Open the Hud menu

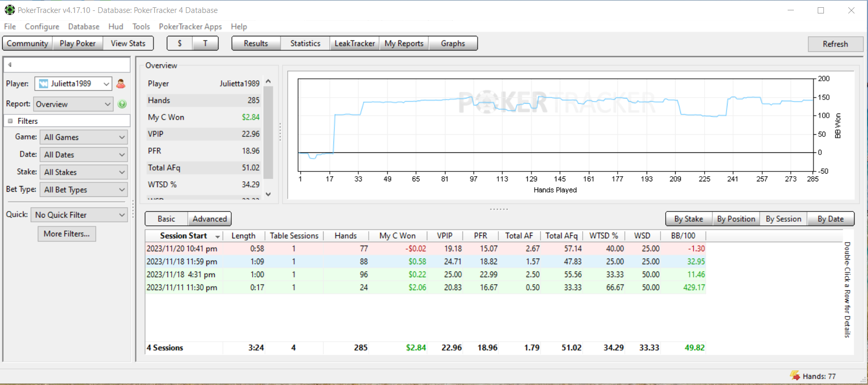[x=116, y=26]
